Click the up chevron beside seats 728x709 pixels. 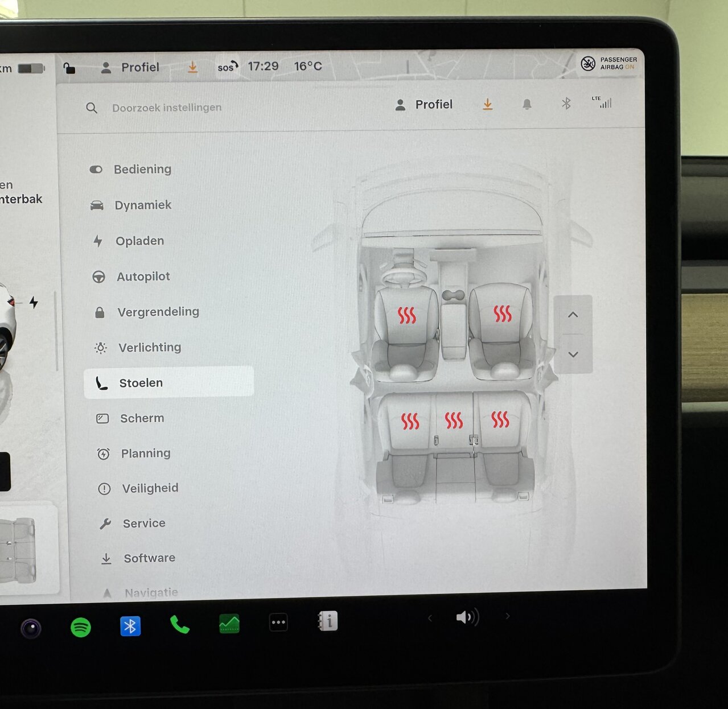coord(573,315)
